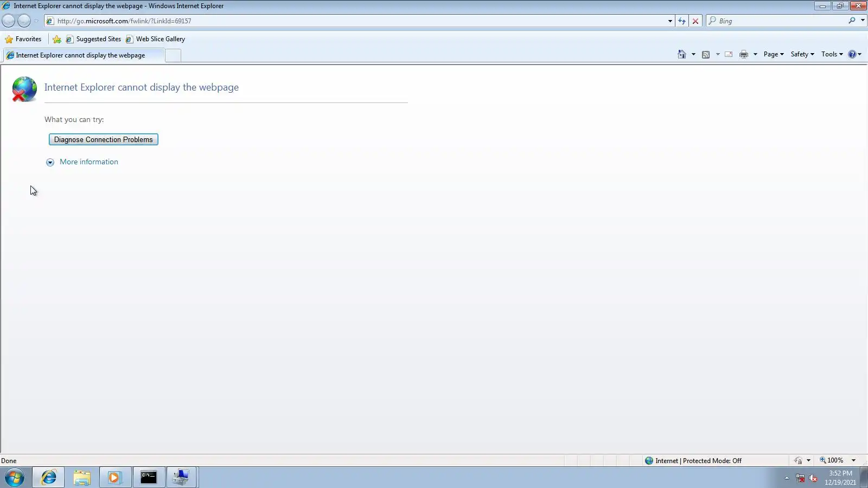
Task: Click the Help question mark icon
Action: click(852, 54)
